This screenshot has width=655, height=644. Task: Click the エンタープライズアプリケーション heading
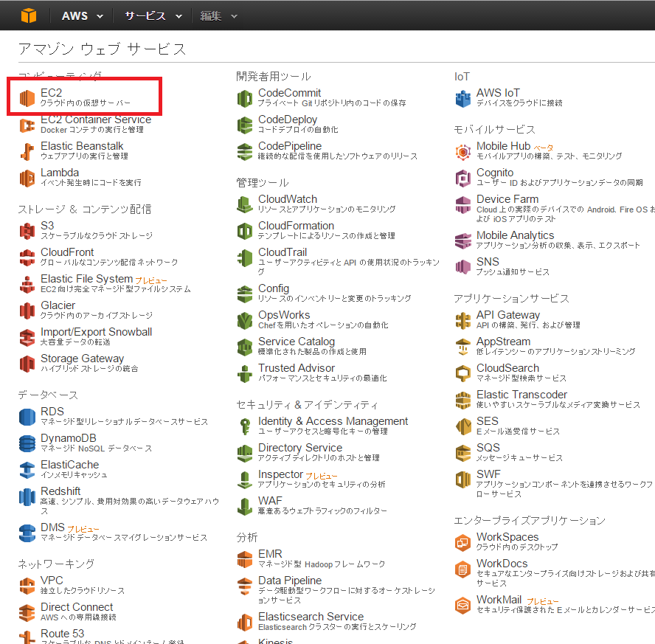530,520
